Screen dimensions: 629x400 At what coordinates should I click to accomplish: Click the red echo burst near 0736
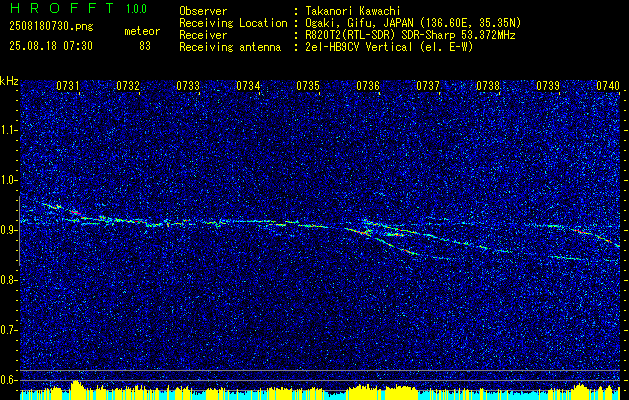[364, 232]
